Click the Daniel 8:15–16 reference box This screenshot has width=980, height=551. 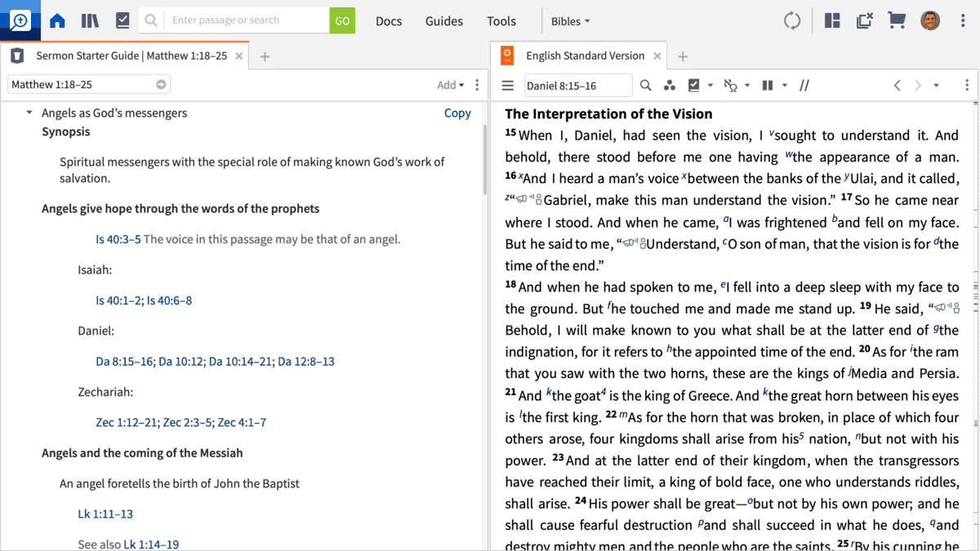pyautogui.click(x=577, y=86)
